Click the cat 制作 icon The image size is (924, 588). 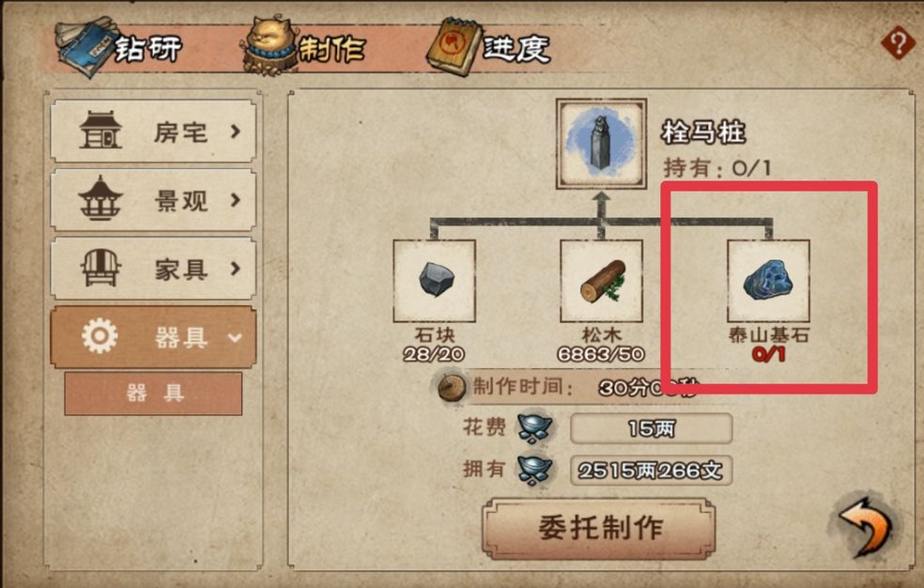click(271, 46)
